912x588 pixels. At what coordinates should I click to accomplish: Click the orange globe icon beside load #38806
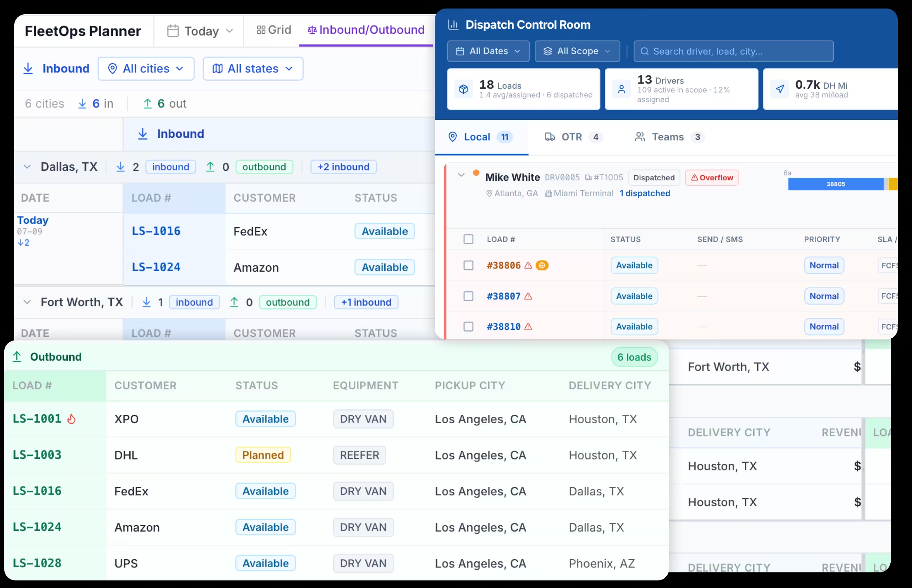click(x=542, y=265)
